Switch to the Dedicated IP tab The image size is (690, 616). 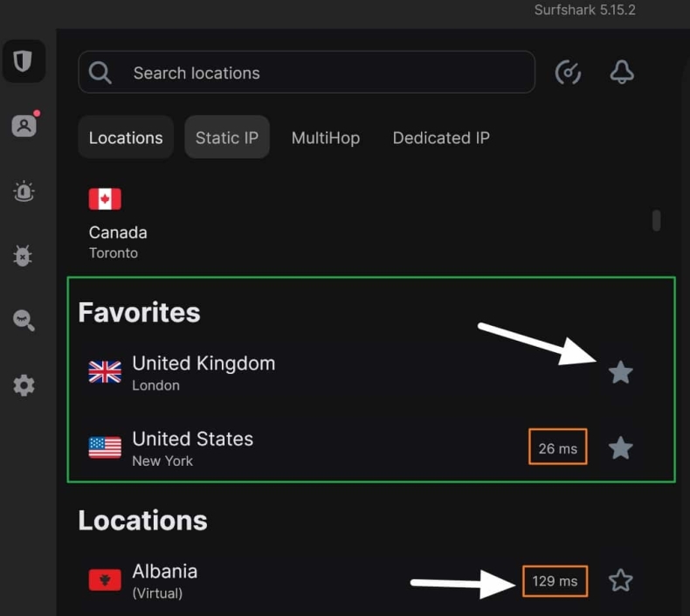coord(441,138)
